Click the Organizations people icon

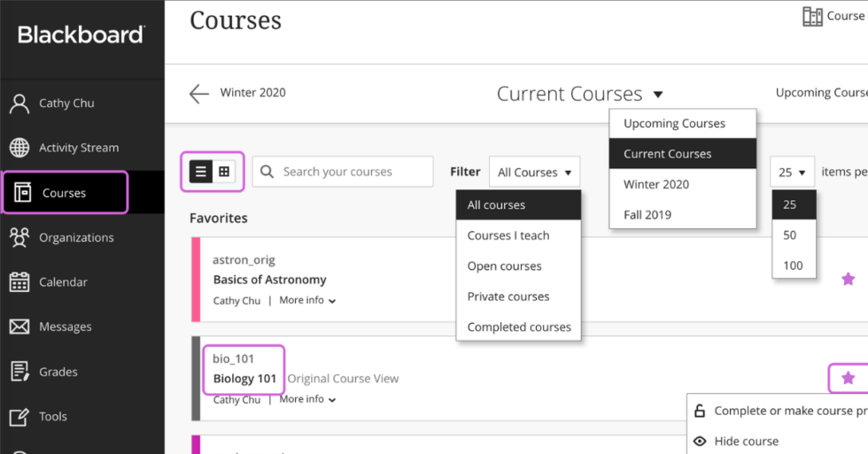pyautogui.click(x=19, y=237)
